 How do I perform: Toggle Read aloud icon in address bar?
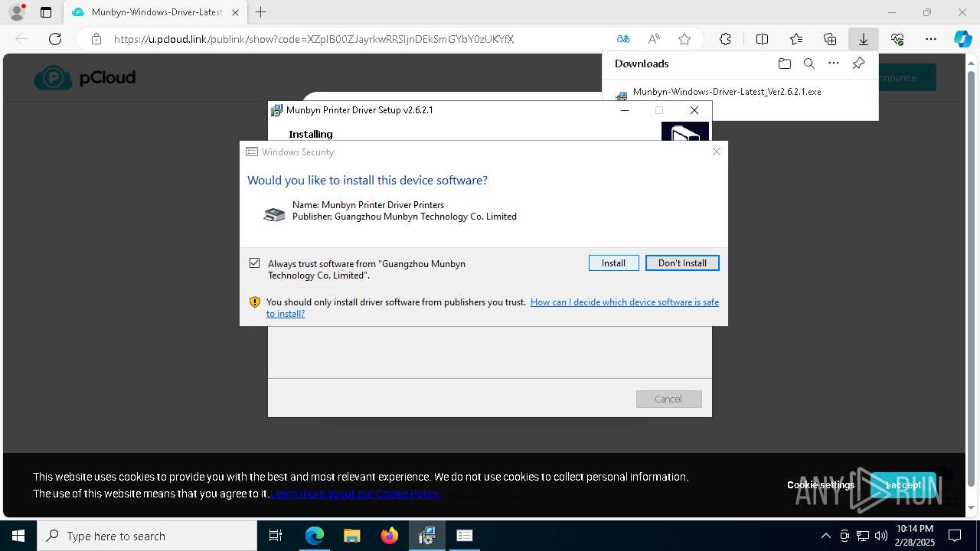coord(654,39)
